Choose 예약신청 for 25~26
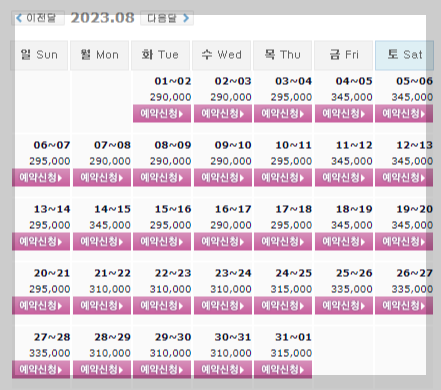This screenshot has width=441, height=390. point(344,306)
